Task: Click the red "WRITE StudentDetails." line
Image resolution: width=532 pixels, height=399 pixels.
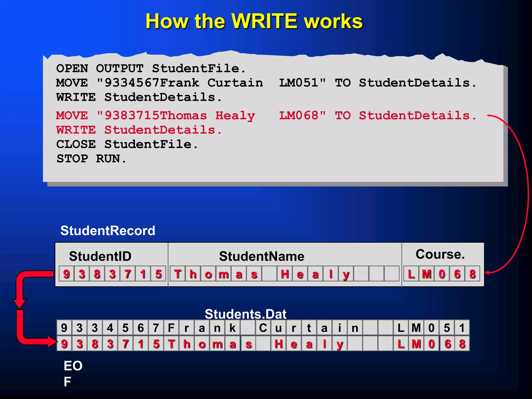Action: (139, 130)
